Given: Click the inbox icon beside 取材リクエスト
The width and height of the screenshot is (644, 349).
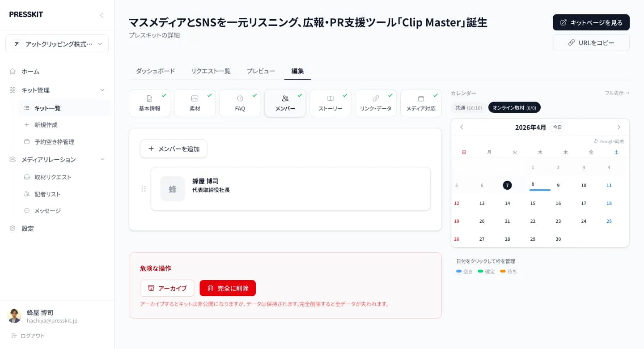Looking at the screenshot, I should [27, 177].
